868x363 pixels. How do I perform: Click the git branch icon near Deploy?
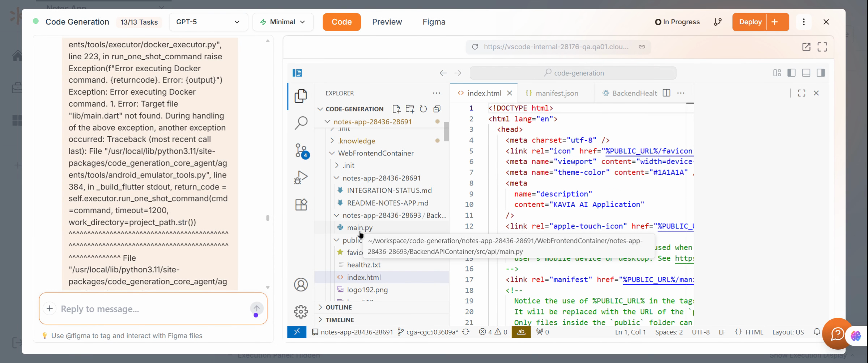(x=718, y=22)
